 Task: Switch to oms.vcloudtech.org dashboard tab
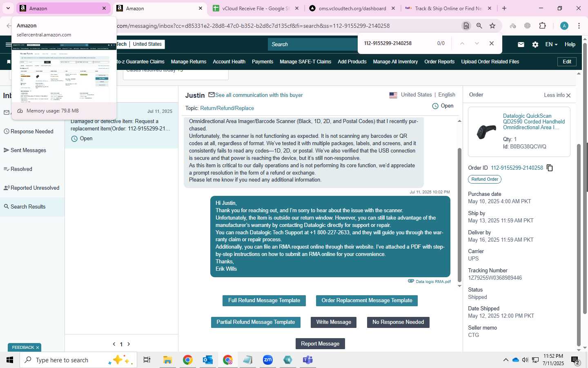pos(352,8)
